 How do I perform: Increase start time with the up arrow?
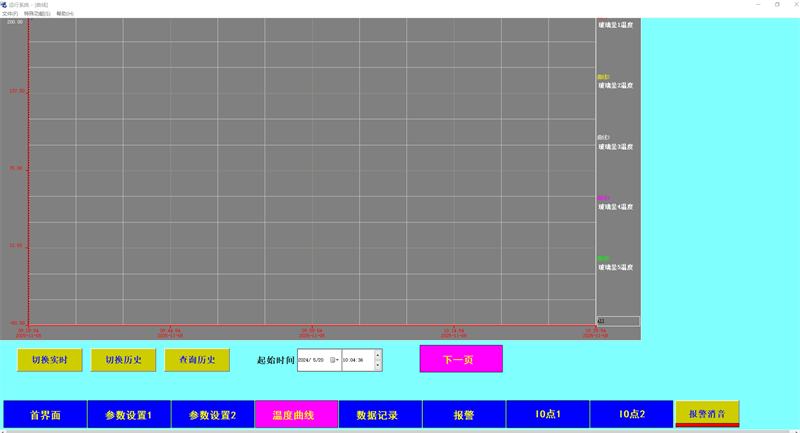[377, 355]
